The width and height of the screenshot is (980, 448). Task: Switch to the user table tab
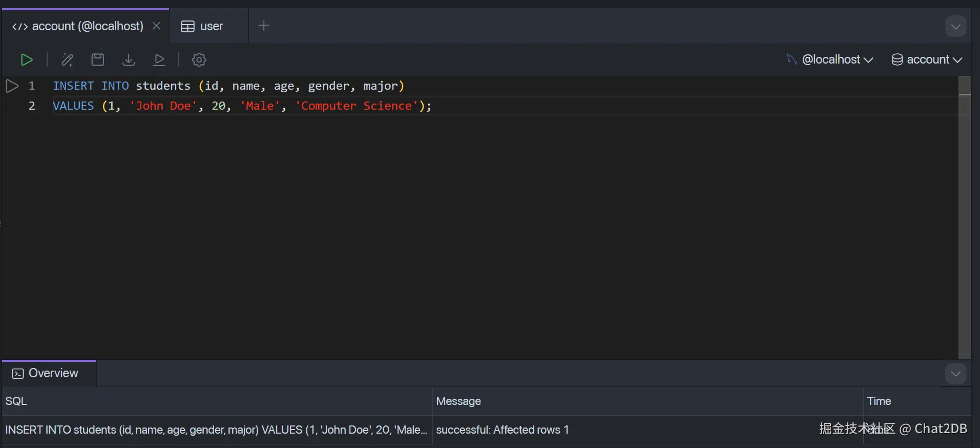tap(202, 26)
